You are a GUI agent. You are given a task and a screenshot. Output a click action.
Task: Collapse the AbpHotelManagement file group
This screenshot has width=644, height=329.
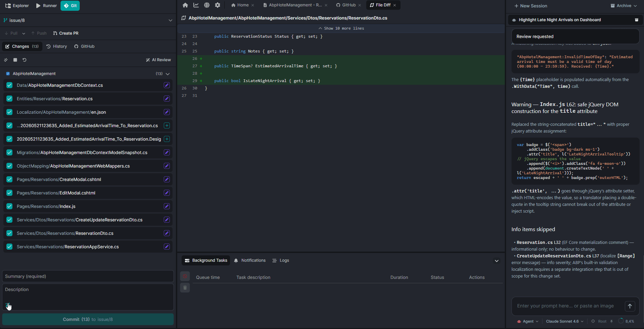(167, 74)
